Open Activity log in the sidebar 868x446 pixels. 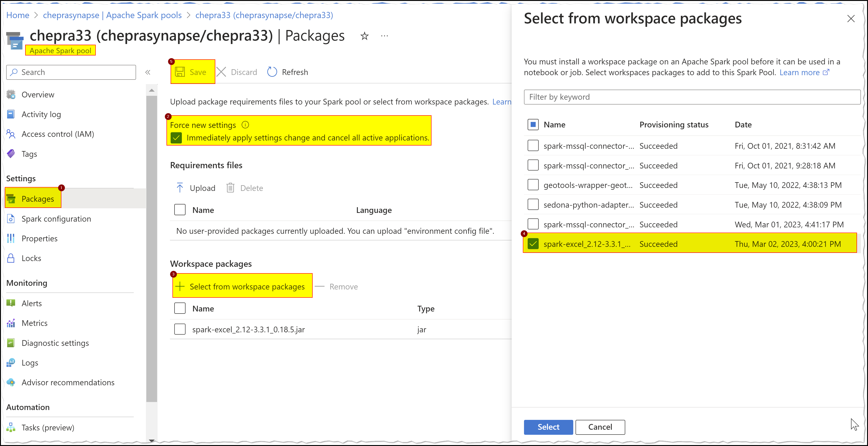(x=41, y=114)
